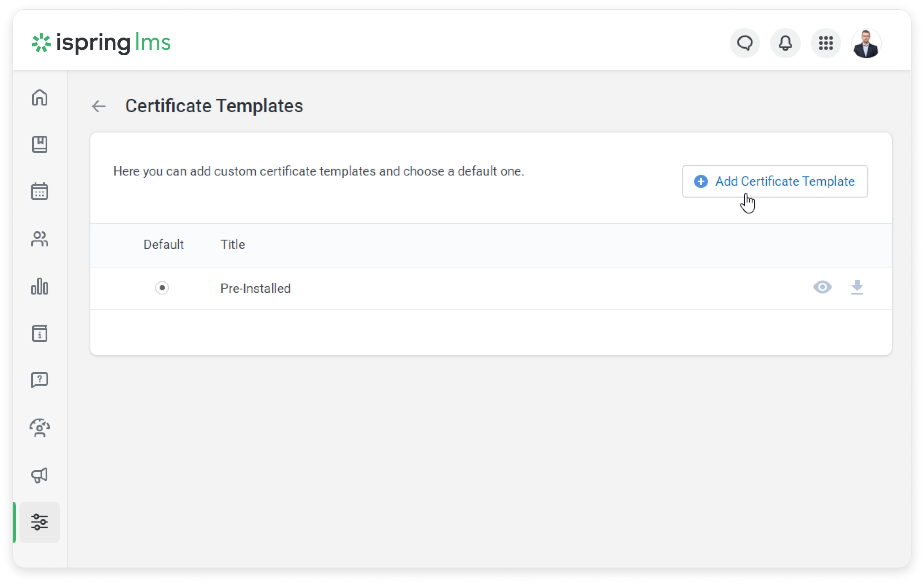This screenshot has height=584, width=924.
Task: Preview Pre-Installed template with eye icon
Action: pyautogui.click(x=822, y=287)
